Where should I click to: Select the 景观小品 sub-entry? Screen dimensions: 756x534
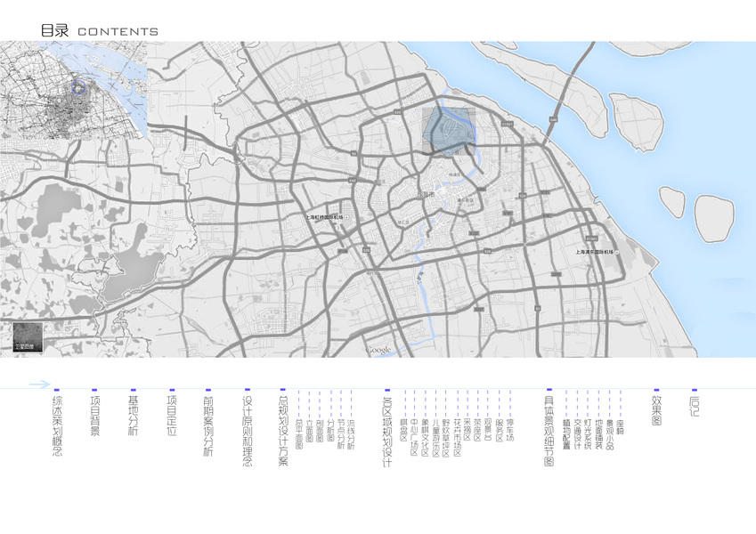pyautogui.click(x=609, y=434)
